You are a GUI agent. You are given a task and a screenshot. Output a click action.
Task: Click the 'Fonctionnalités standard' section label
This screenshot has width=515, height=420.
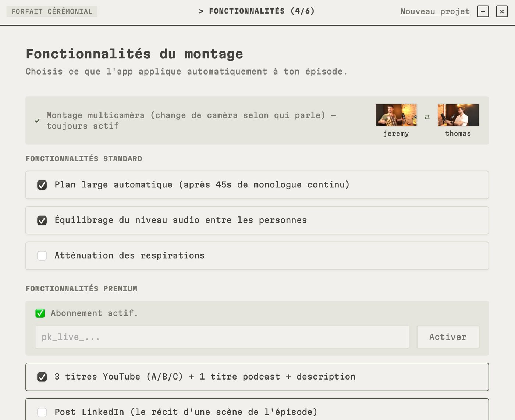click(84, 159)
